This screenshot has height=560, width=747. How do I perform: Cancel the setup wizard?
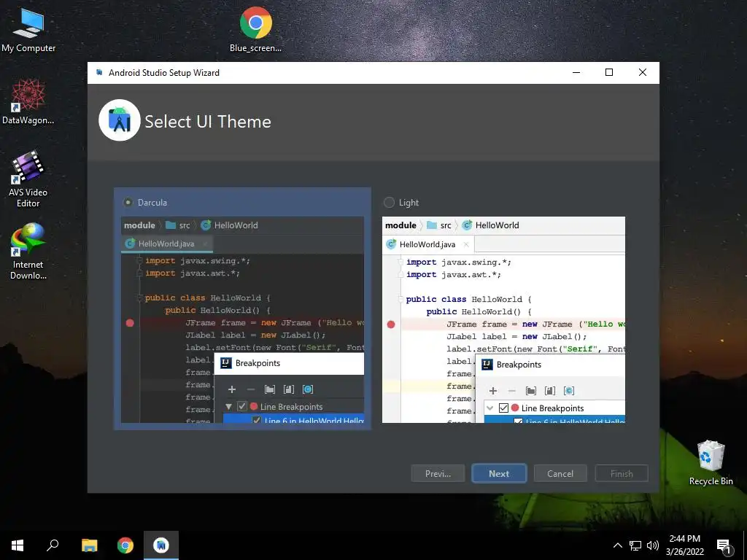[560, 473]
